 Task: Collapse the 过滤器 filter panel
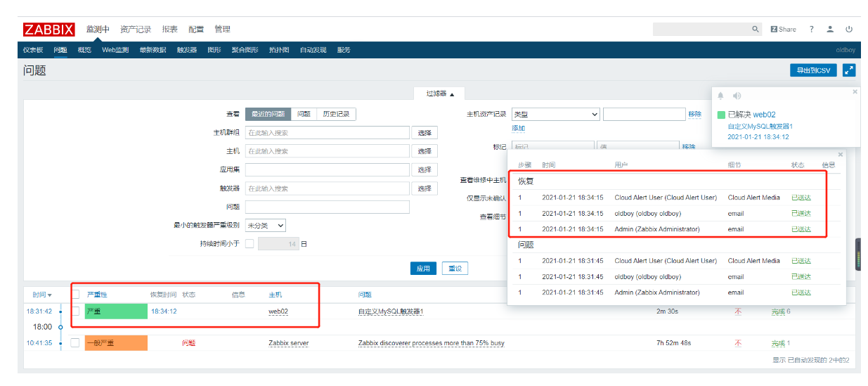click(x=440, y=94)
